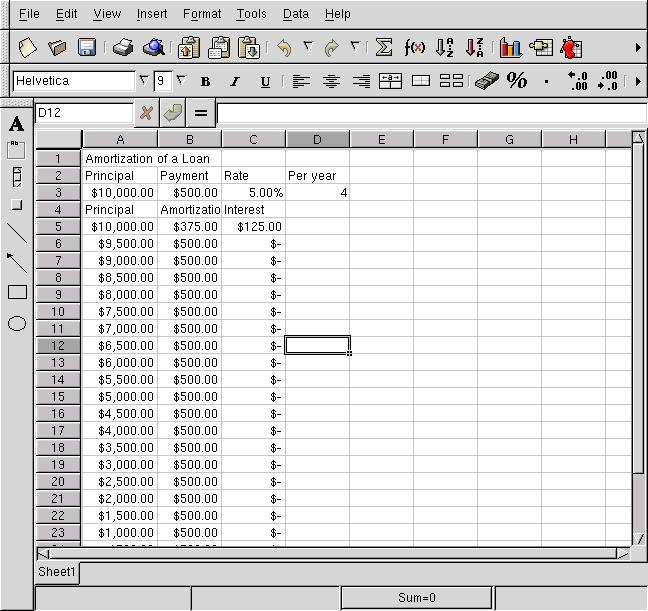This screenshot has width=648, height=611.
Task: Select the ellipse drawing tool
Action: click(x=17, y=323)
